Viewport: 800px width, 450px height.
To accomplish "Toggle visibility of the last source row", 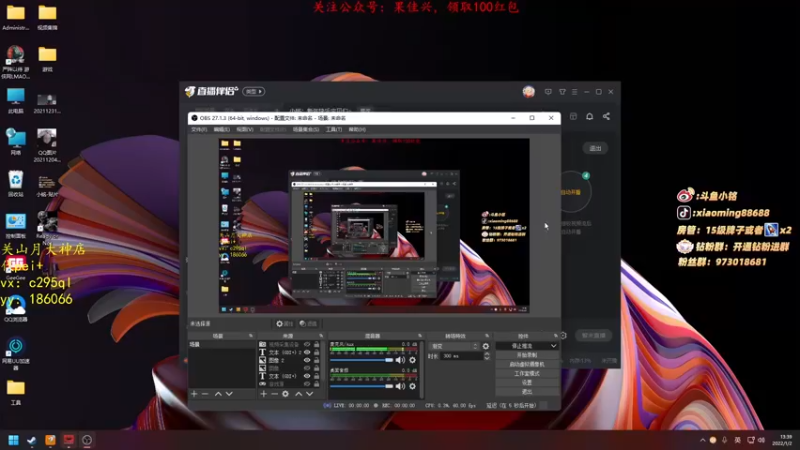I will click(x=307, y=384).
